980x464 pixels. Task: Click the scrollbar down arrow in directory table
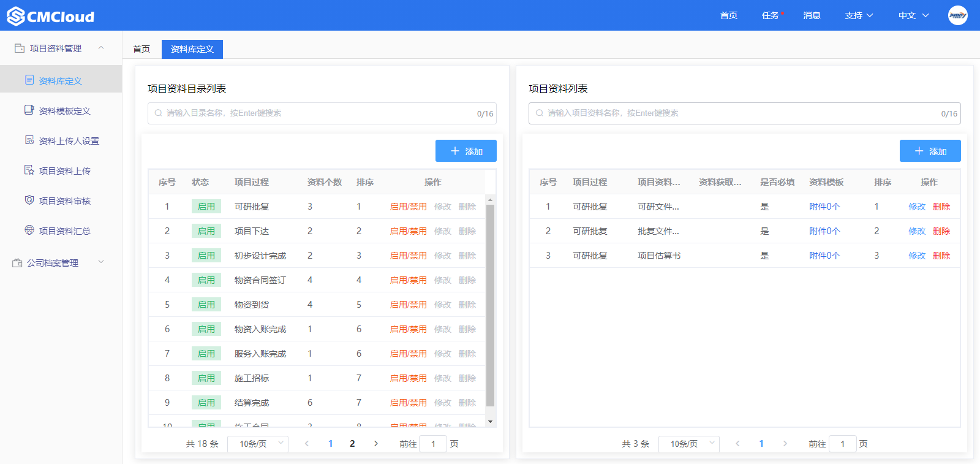coord(490,422)
